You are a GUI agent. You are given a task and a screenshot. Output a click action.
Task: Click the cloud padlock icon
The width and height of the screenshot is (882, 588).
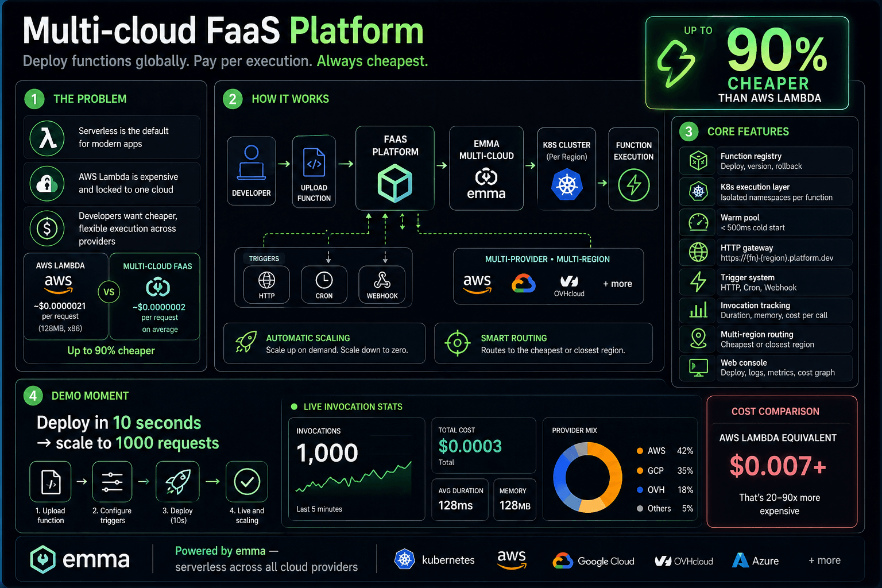[x=47, y=183]
